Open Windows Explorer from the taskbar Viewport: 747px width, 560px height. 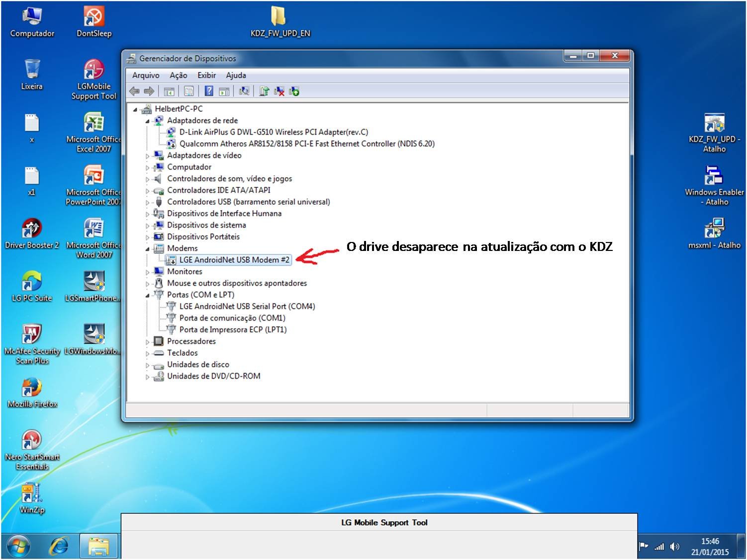(x=98, y=547)
